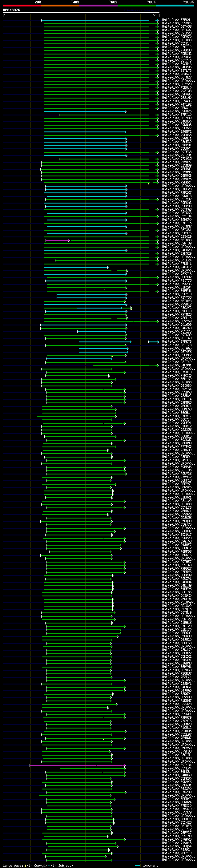The width and height of the screenshot is (197, 868).
Task: Click the cyan alignment bar for B9RWK6
Action: tap(85, 111)
